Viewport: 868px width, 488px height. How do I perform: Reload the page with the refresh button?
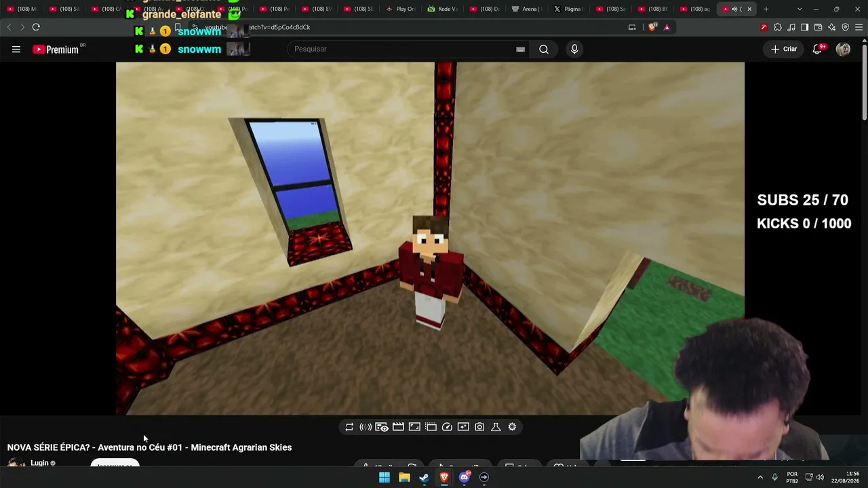tap(36, 27)
